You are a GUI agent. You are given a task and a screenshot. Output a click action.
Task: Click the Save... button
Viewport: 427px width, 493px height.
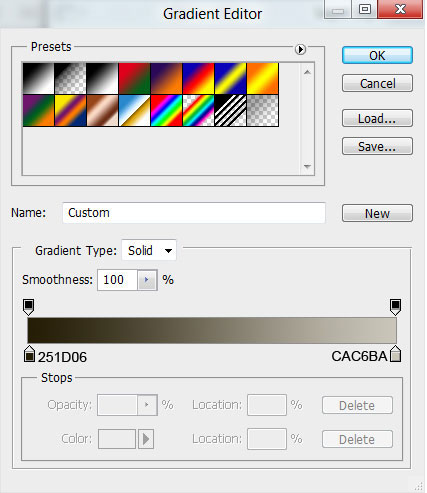tap(377, 146)
